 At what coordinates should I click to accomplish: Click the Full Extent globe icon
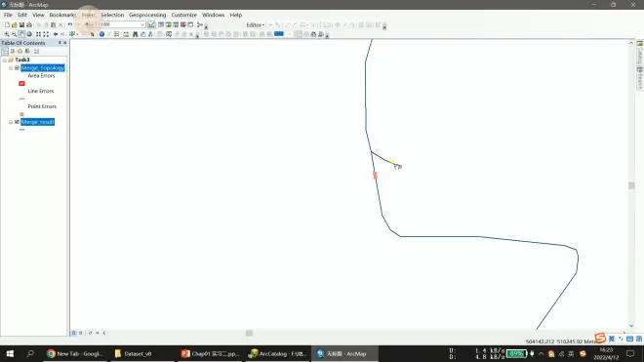pyautogui.click(x=29, y=34)
